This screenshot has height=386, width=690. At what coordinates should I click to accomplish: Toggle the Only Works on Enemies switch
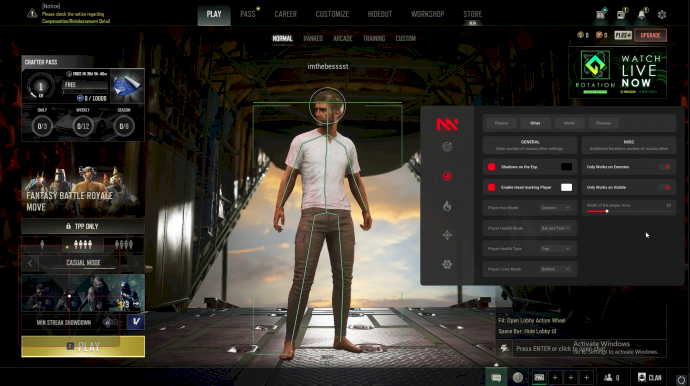pos(665,167)
